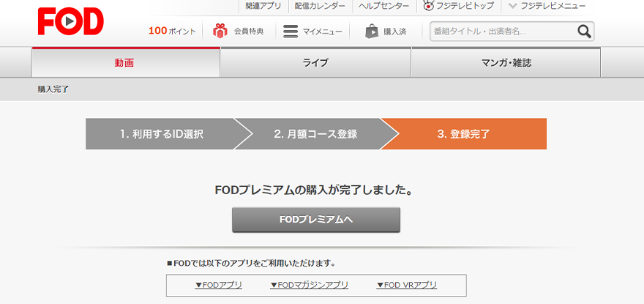The image size is (644, 304).
Task: Jump to ▼FODマガジンアプリ section
Action: (310, 285)
